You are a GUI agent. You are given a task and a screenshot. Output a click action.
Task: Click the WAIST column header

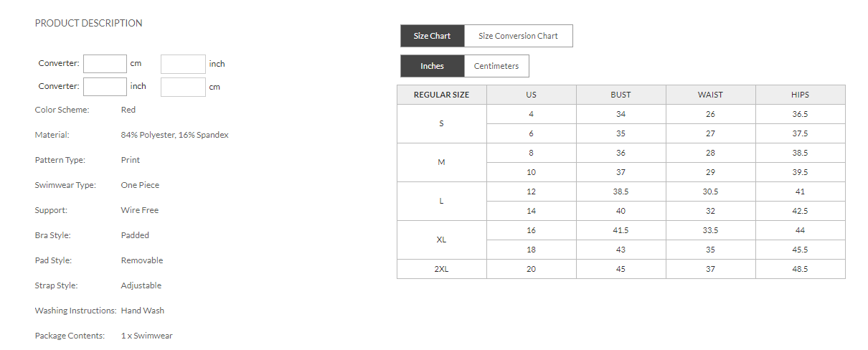coord(711,95)
